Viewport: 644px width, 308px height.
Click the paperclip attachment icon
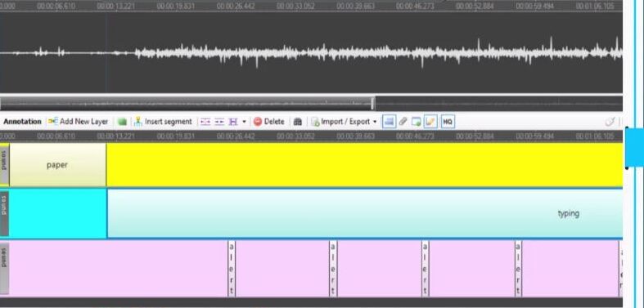tap(403, 122)
